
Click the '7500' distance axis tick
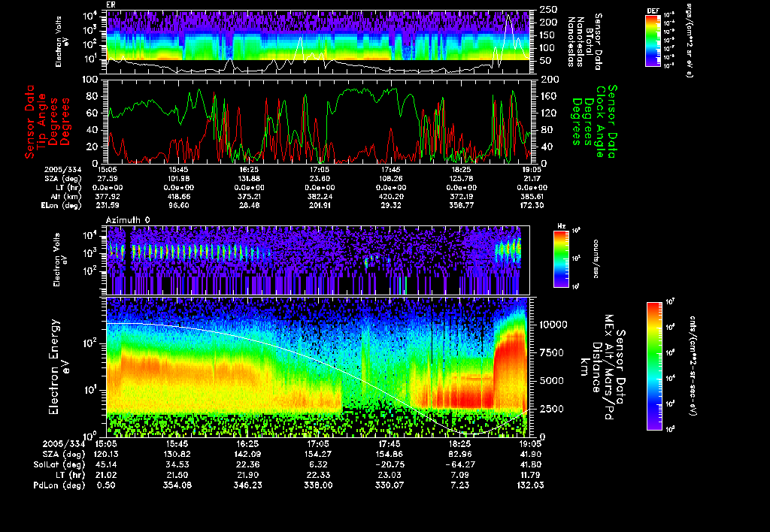coord(551,352)
